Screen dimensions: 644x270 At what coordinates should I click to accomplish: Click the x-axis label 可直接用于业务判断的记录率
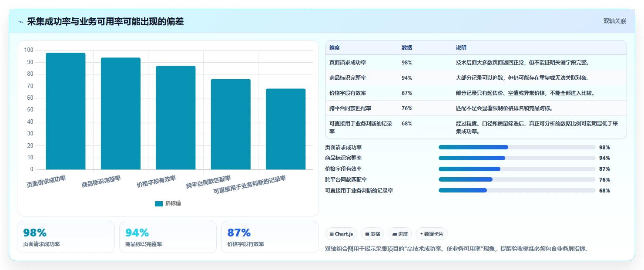click(250, 185)
